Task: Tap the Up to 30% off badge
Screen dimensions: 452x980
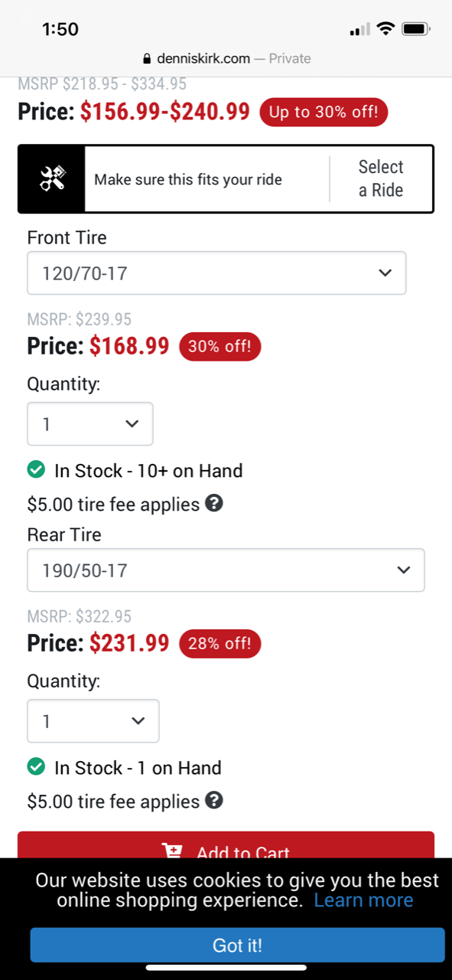Action: pyautogui.click(x=324, y=113)
